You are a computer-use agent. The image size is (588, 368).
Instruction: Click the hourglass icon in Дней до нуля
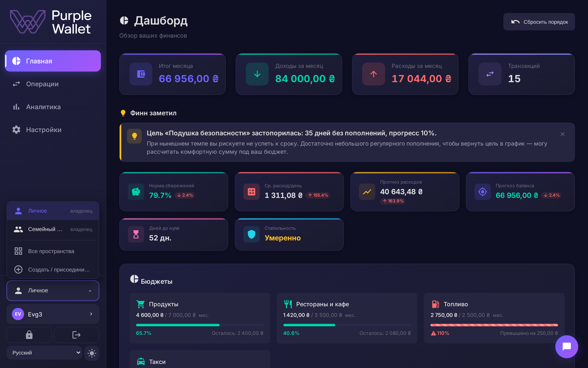point(136,234)
